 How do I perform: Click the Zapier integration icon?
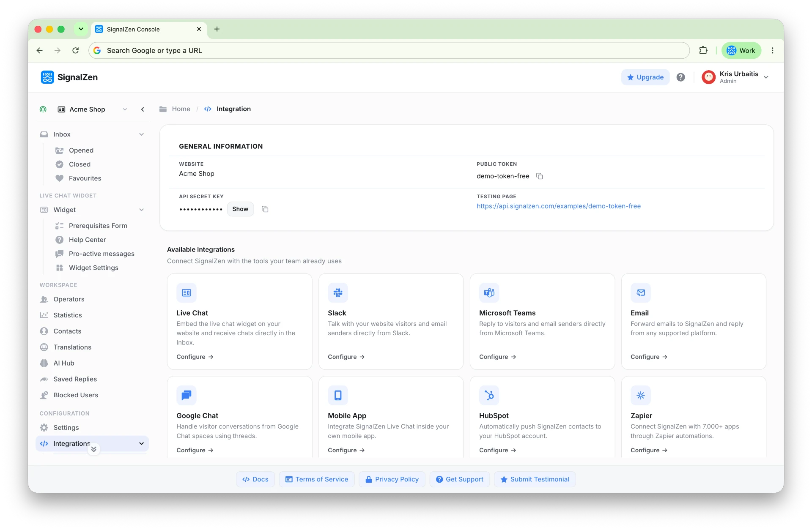641,395
